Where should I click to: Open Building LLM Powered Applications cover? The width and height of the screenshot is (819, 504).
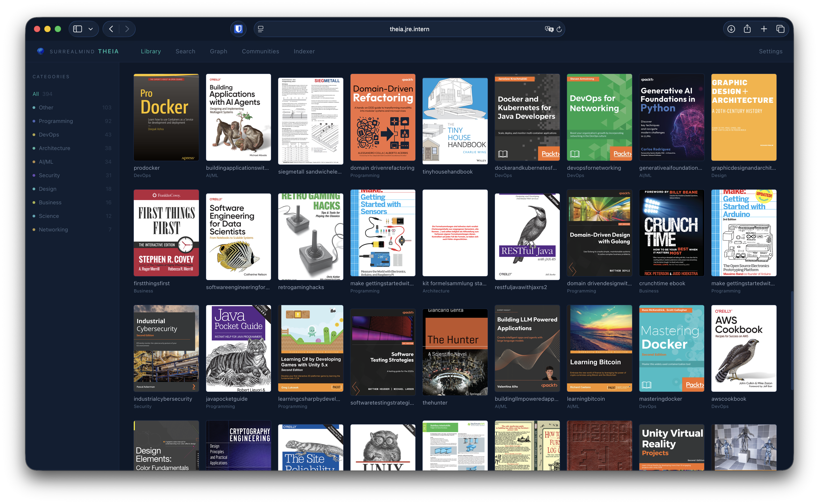pos(527,348)
